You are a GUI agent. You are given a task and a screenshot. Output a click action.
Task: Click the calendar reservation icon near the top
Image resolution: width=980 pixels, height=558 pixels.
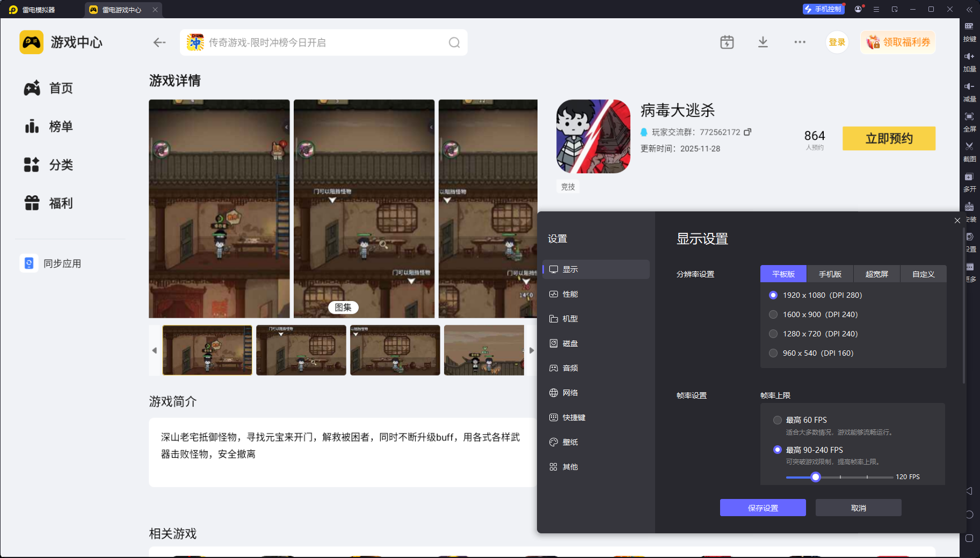click(x=727, y=42)
